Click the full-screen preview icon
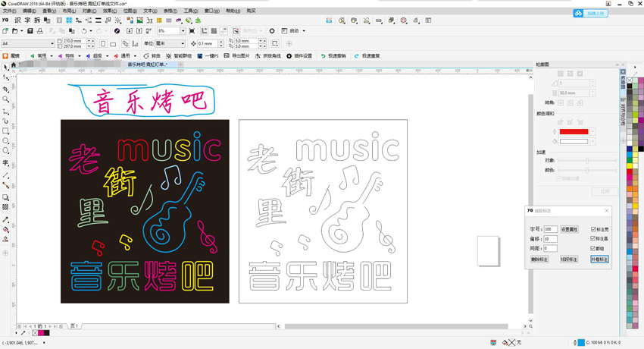This screenshot has height=349, width=644. click(x=192, y=31)
